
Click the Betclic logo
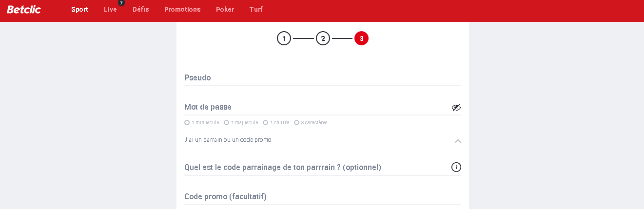[x=24, y=9]
